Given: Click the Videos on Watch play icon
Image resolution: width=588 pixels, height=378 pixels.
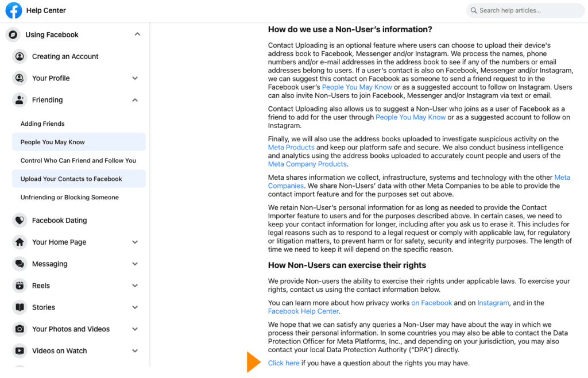Looking at the screenshot, I should [20, 350].
